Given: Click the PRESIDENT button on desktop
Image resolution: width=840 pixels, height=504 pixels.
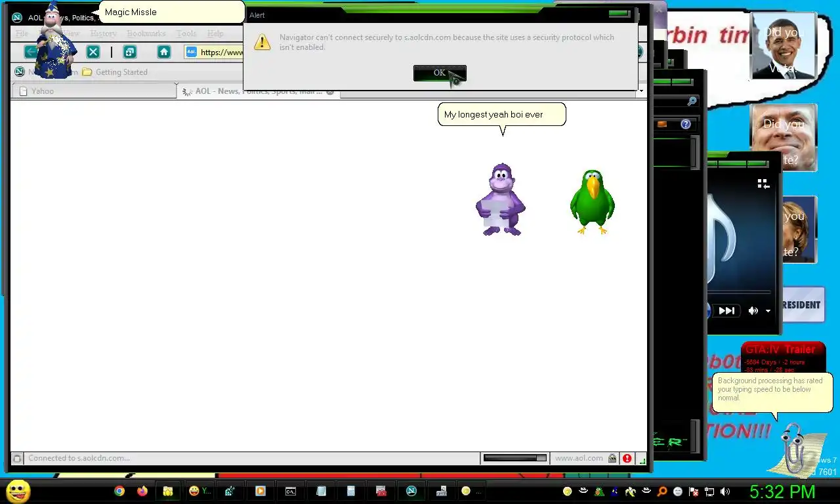Looking at the screenshot, I should click(x=803, y=305).
